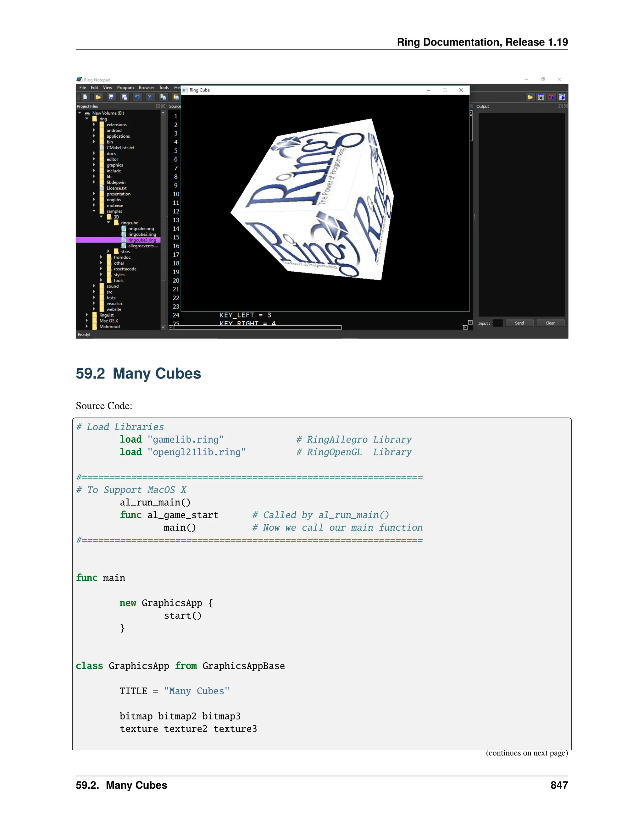Click the Run GUI application icon

[x=562, y=97]
